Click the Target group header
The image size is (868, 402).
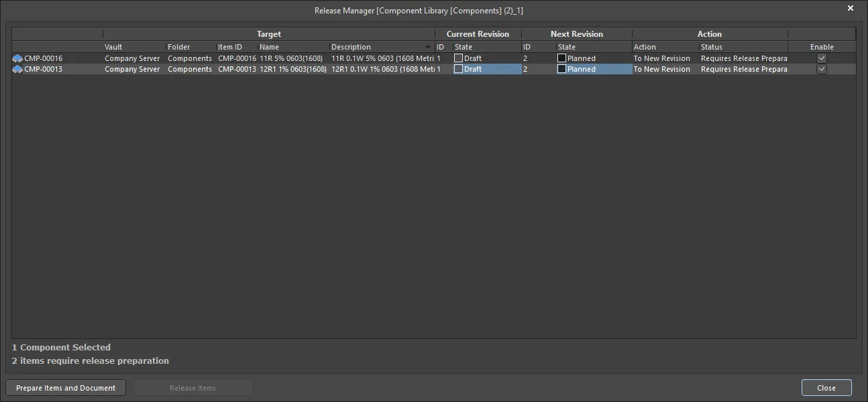click(x=269, y=34)
